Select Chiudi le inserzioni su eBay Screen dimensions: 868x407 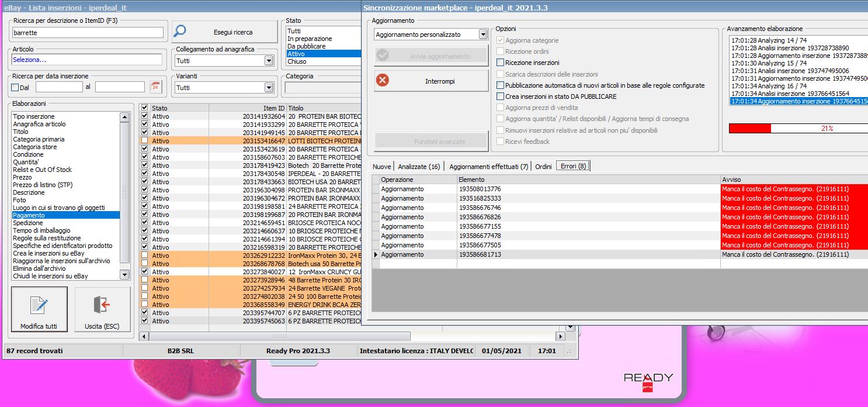click(x=65, y=276)
